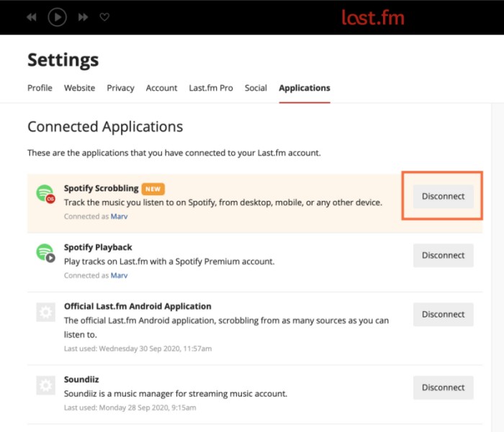Click 'Track the music you listen to' description
The image size is (504, 432).
pos(223,202)
